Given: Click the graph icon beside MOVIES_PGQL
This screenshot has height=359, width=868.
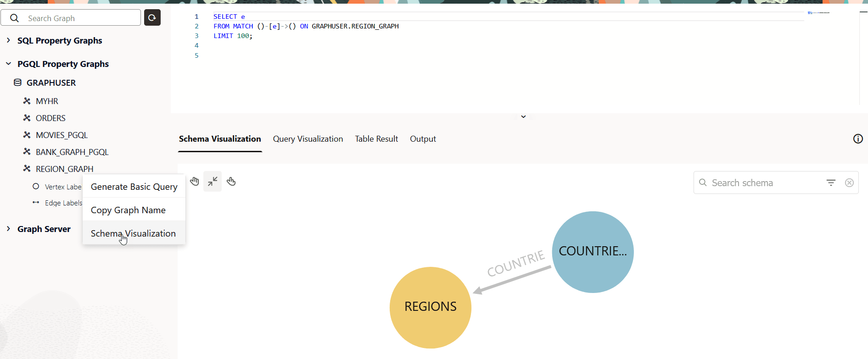Looking at the screenshot, I should [x=27, y=135].
